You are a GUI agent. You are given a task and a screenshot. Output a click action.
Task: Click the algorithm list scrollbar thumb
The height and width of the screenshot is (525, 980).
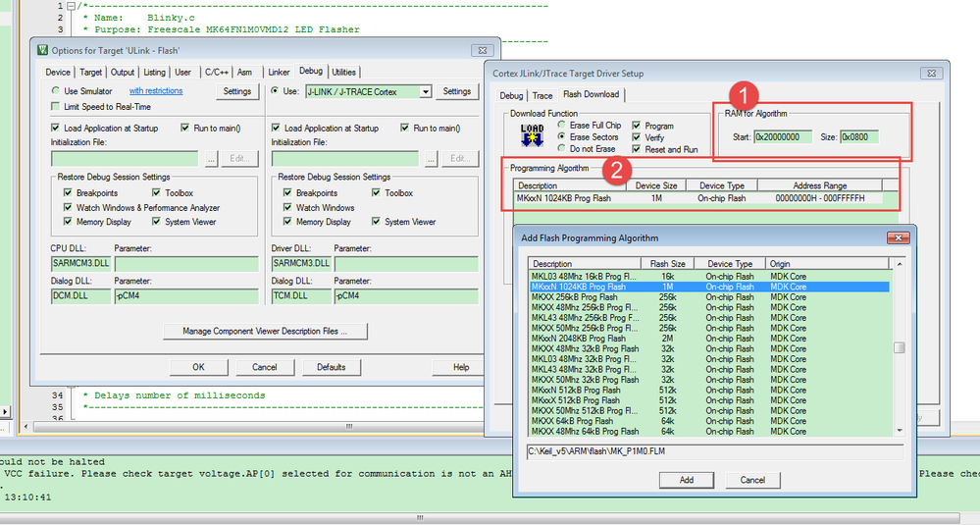tap(900, 347)
